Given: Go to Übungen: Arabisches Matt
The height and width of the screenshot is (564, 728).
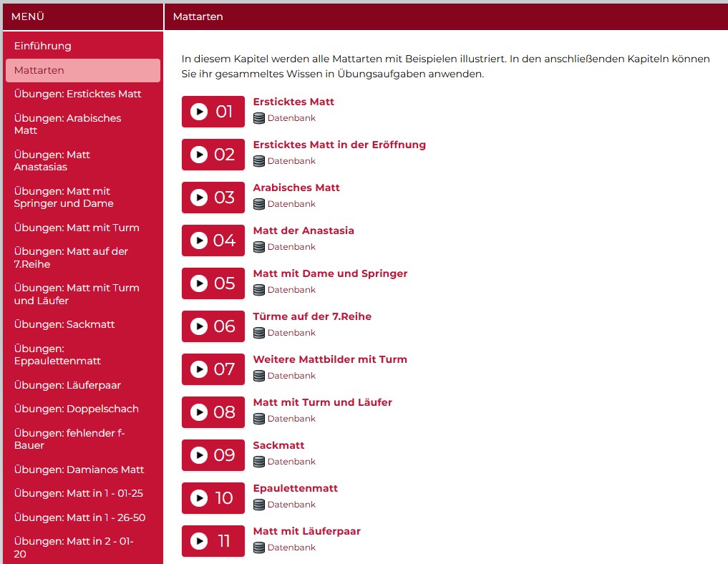Looking at the screenshot, I should coord(67,124).
